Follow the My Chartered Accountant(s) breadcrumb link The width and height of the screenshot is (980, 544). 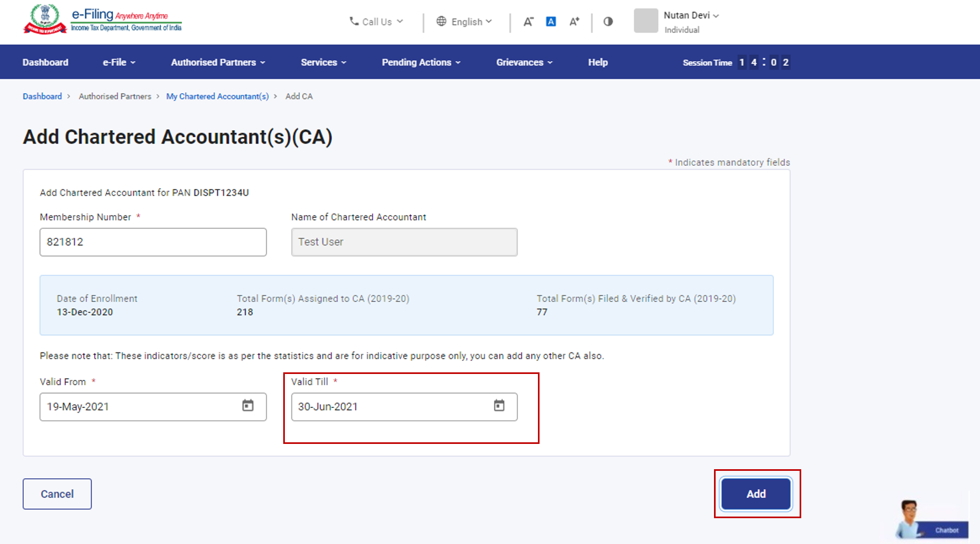click(217, 96)
